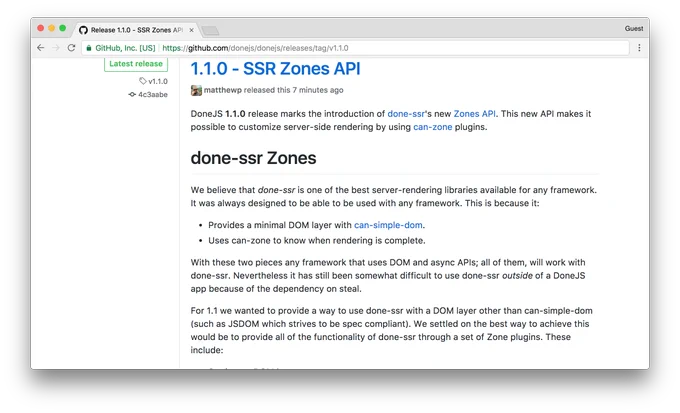
Task: Click the italic 'outside' word
Action: click(517, 276)
